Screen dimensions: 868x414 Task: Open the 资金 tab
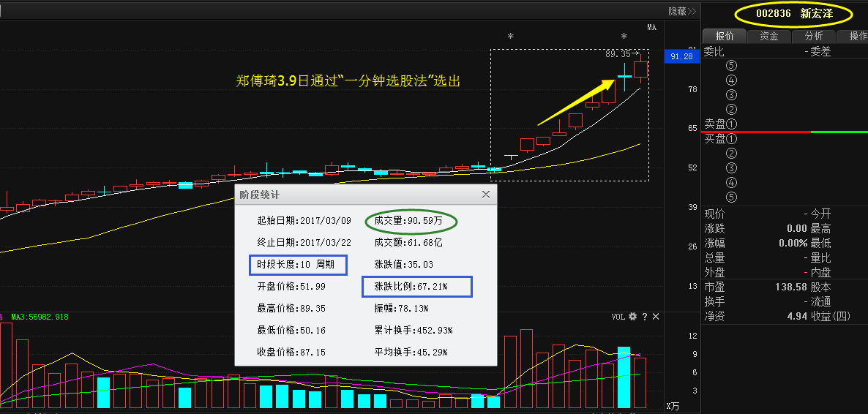click(769, 36)
